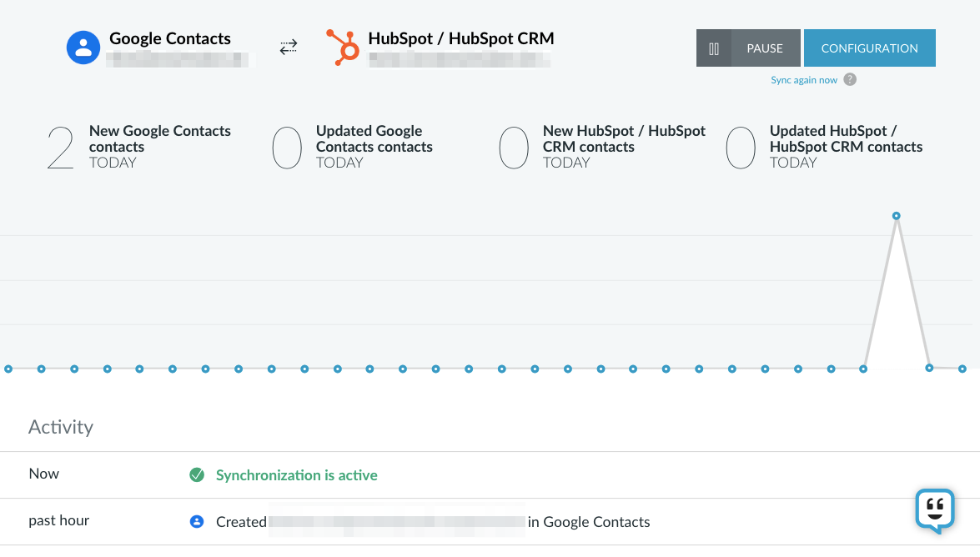
Task: Select the peak data point on the chart
Action: [897, 216]
